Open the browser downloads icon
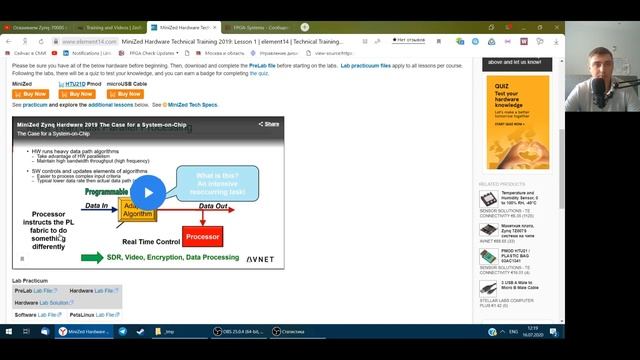The width and height of the screenshot is (640, 360). (x=556, y=42)
